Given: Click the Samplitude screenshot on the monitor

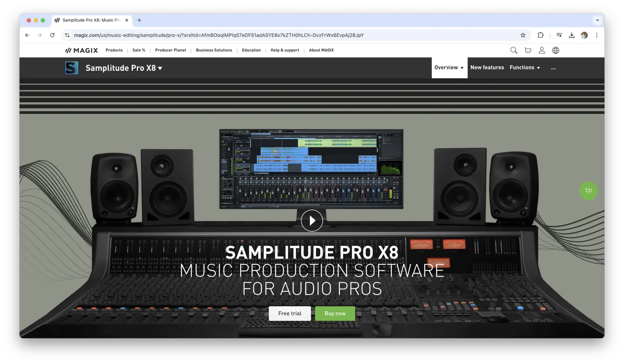Looking at the screenshot, I should [x=311, y=169].
